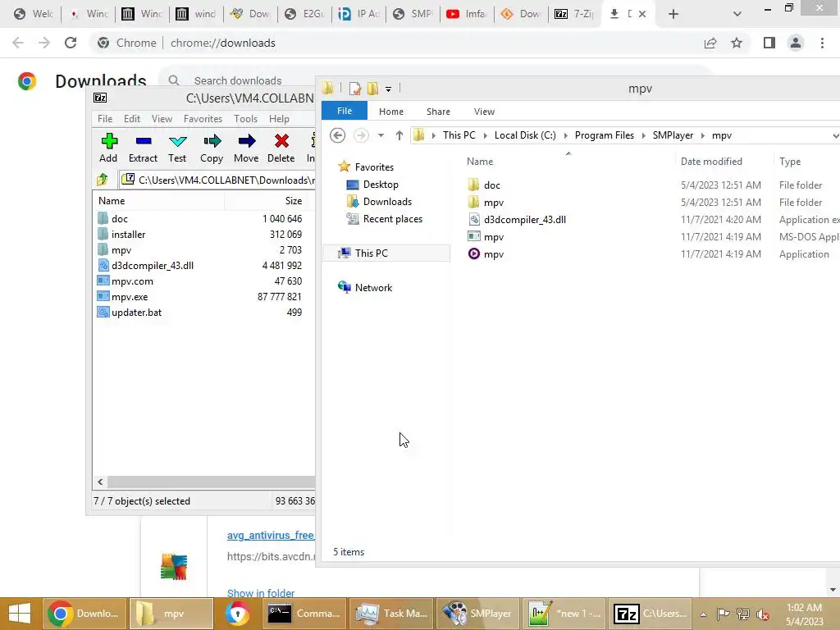The image size is (840, 630).
Task: Click the Extract icon in 7-Zip
Action: pyautogui.click(x=143, y=148)
